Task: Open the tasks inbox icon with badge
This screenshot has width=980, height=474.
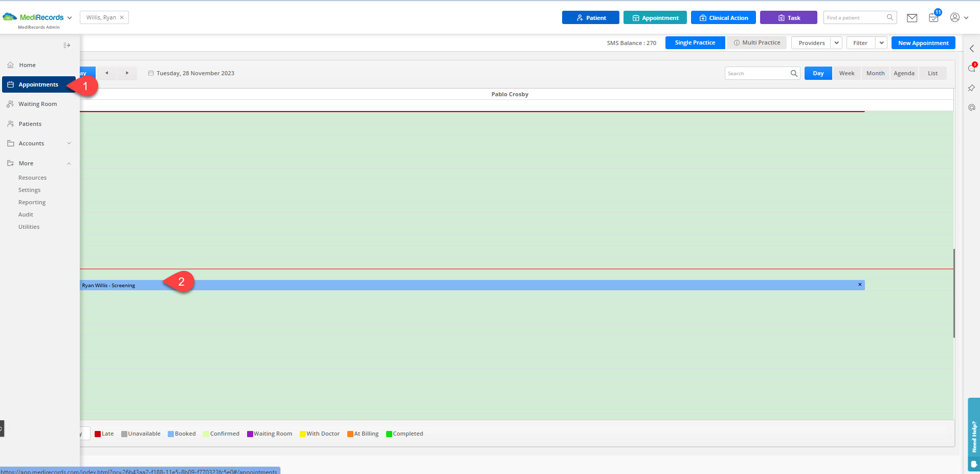Action: (934, 17)
